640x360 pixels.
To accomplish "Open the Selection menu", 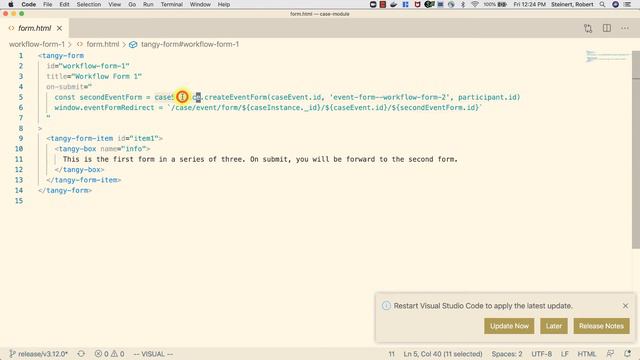I will point(89,4).
